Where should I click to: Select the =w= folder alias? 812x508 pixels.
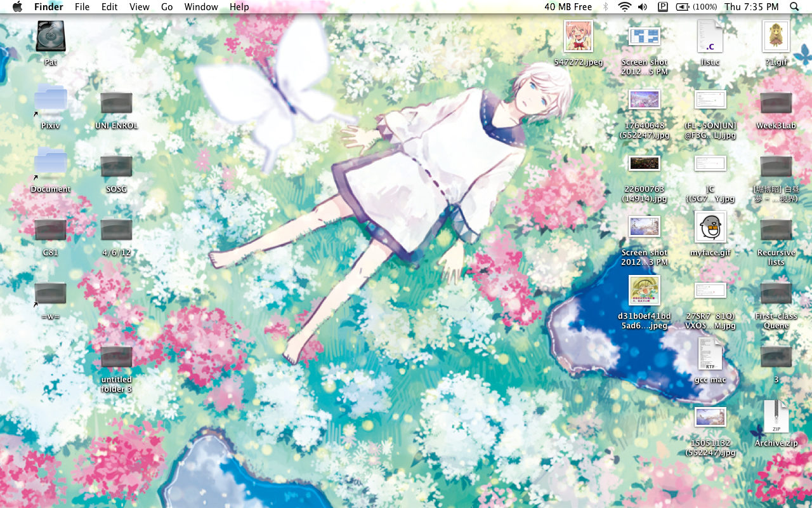pyautogui.click(x=51, y=293)
